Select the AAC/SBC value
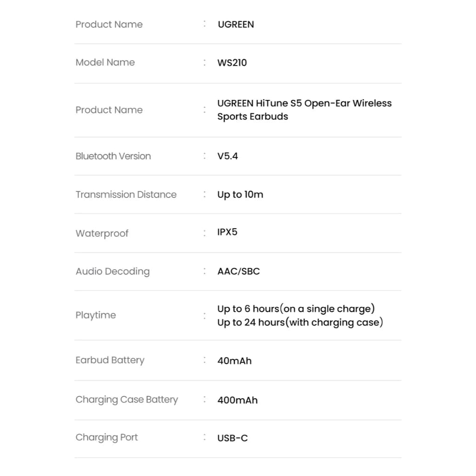The width and height of the screenshot is (476, 476). (238, 271)
